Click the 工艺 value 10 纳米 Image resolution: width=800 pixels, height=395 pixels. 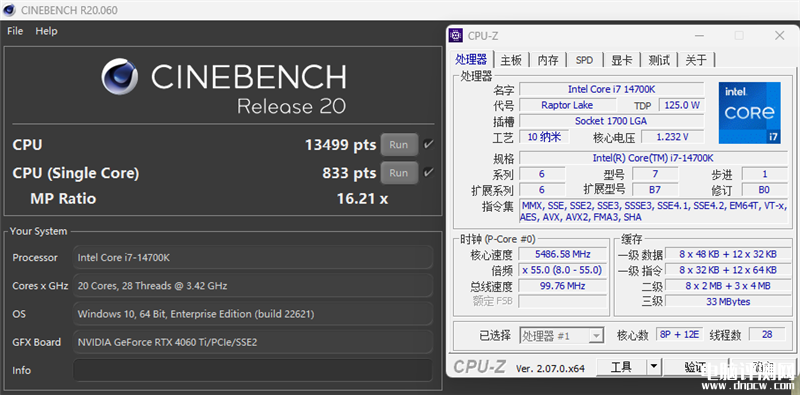[x=543, y=137]
